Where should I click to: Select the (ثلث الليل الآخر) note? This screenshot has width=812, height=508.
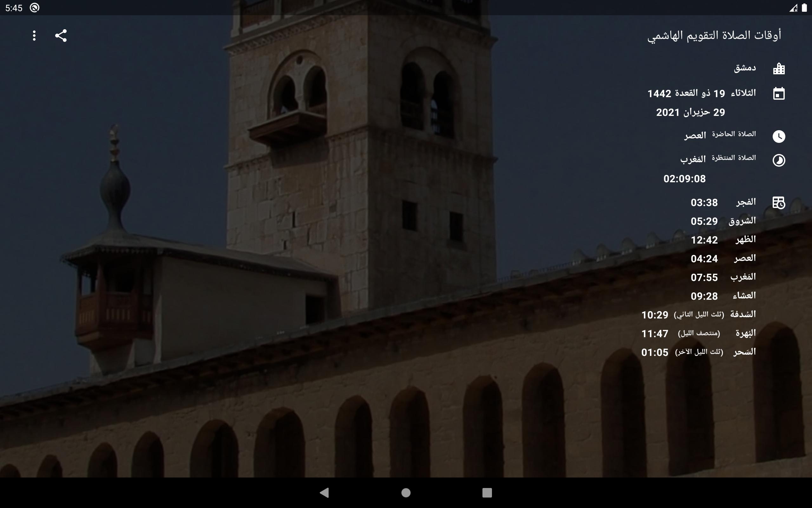click(698, 352)
